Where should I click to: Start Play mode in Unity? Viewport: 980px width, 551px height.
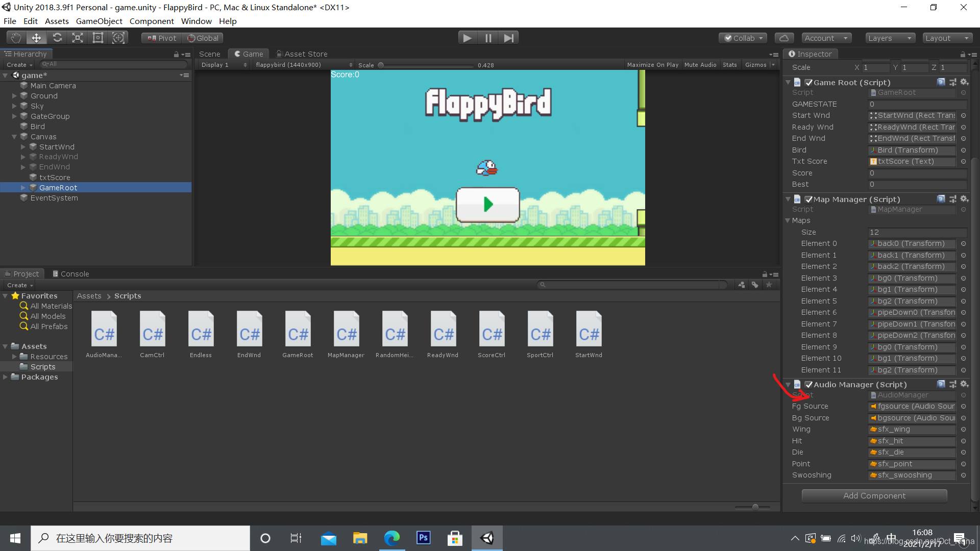click(467, 38)
